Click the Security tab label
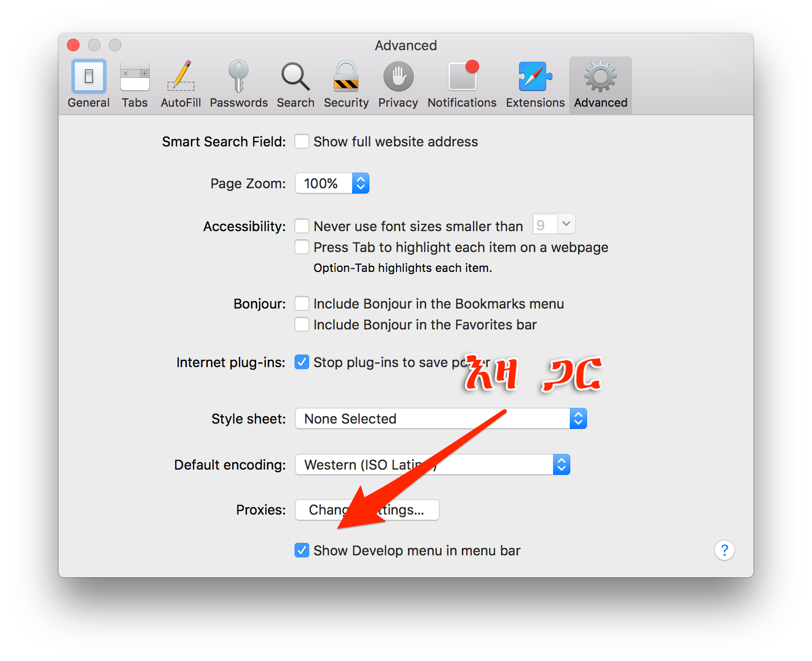Viewport: 812px width, 661px height. point(346,102)
